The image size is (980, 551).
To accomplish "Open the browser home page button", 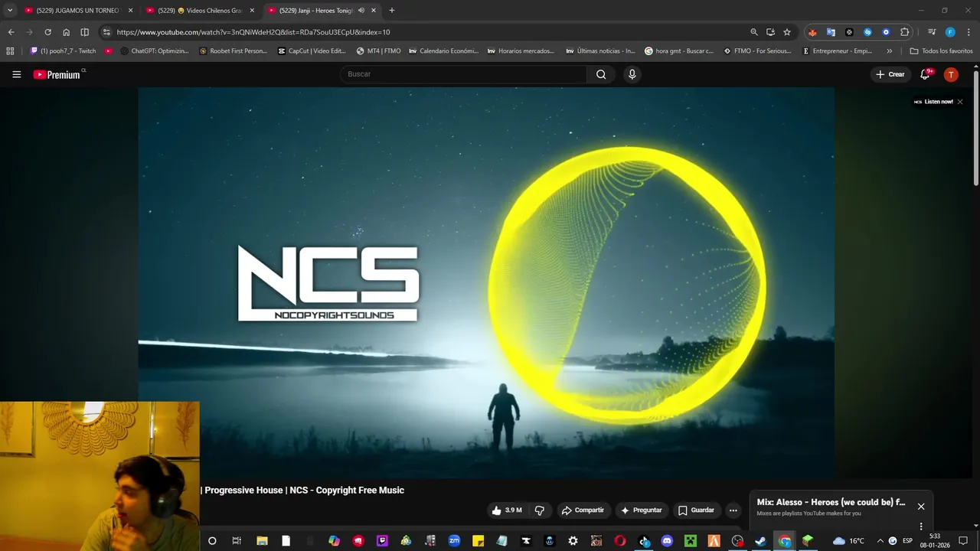I will coord(66,32).
